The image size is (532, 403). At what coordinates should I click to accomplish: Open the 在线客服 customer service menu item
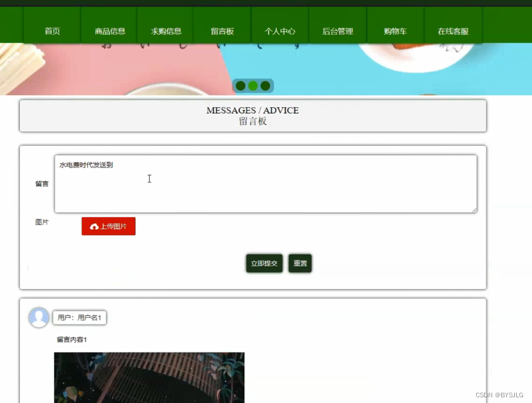[453, 31]
